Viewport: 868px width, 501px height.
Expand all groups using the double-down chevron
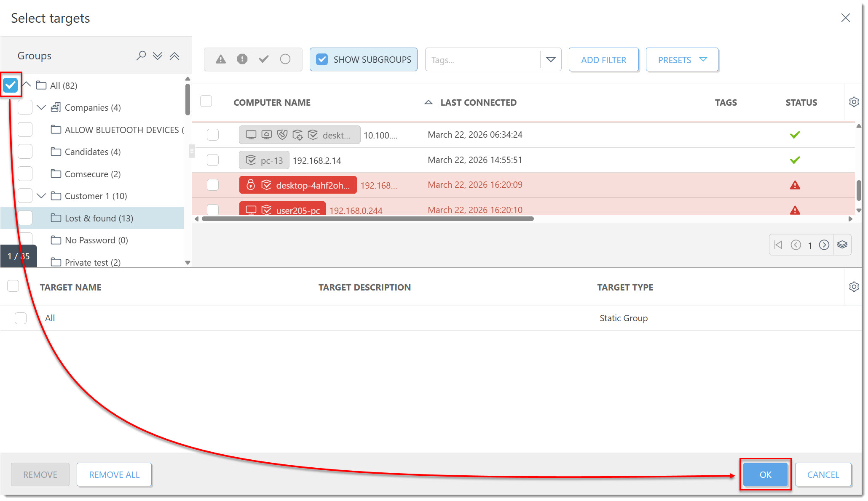tap(158, 56)
